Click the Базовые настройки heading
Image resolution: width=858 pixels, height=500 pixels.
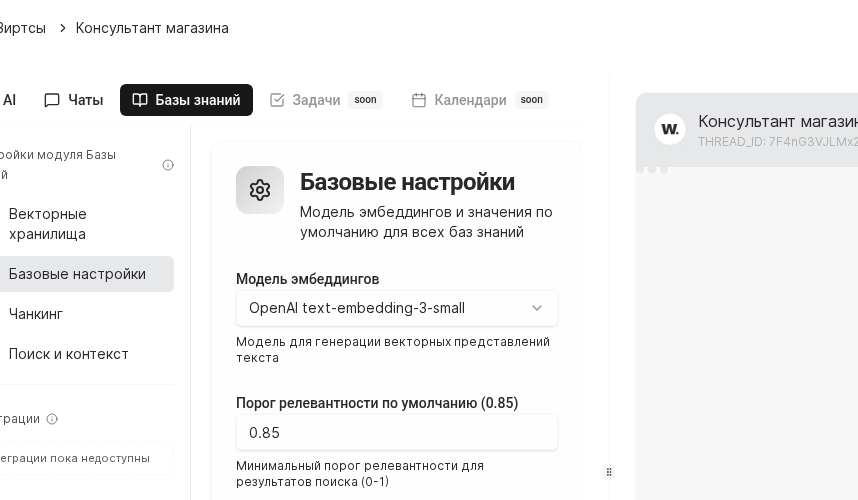click(407, 182)
